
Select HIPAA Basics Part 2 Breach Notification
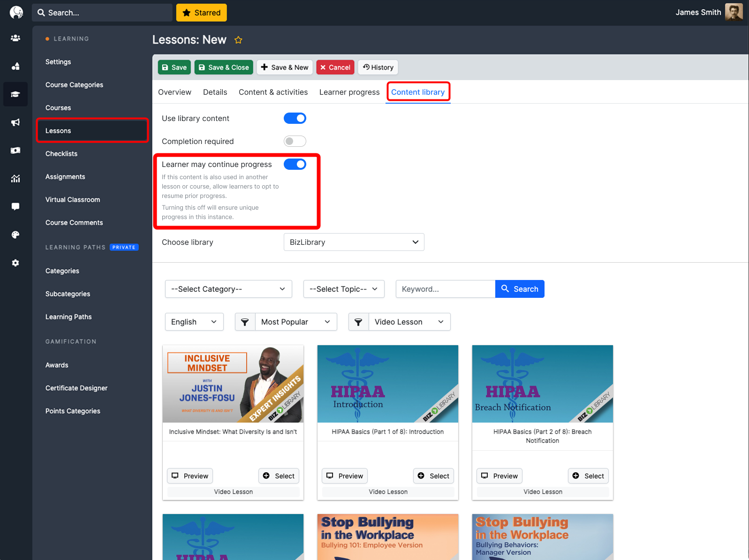pyautogui.click(x=589, y=476)
